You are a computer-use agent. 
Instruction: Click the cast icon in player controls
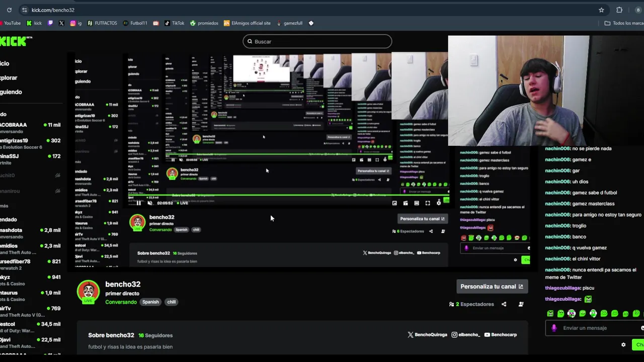tap(406, 203)
